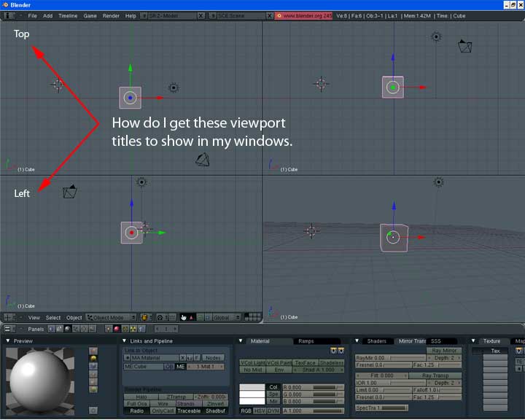Switch to the Ramps tab

point(307,341)
